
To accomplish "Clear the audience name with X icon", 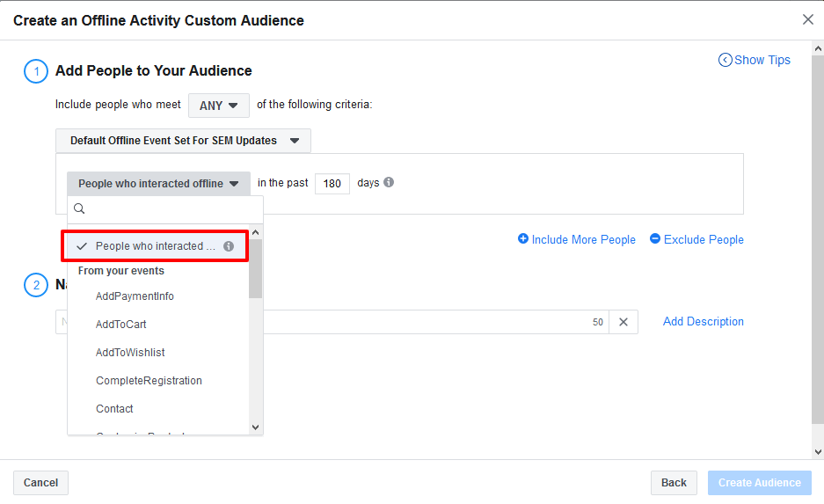I will (623, 322).
